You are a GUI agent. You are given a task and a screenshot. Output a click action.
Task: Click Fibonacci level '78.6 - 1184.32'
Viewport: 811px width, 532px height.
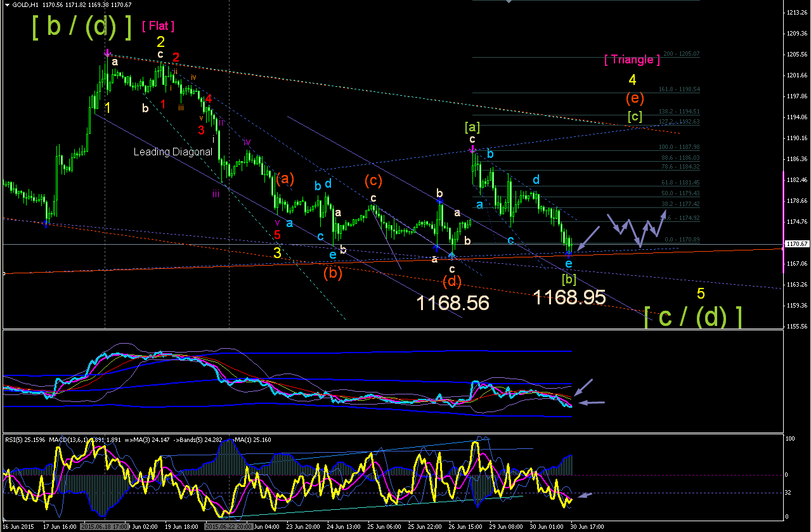pos(680,167)
